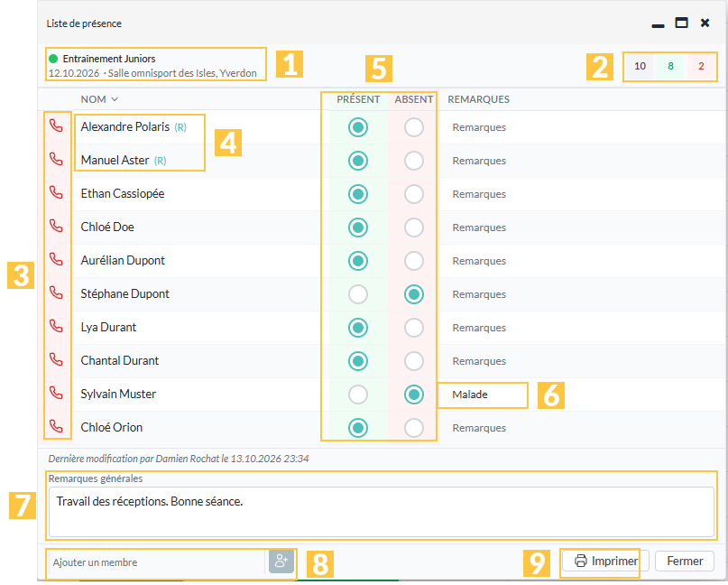The image size is (728, 585).
Task: Click the Remarques field for Chloé Orion
Action: 479,428
